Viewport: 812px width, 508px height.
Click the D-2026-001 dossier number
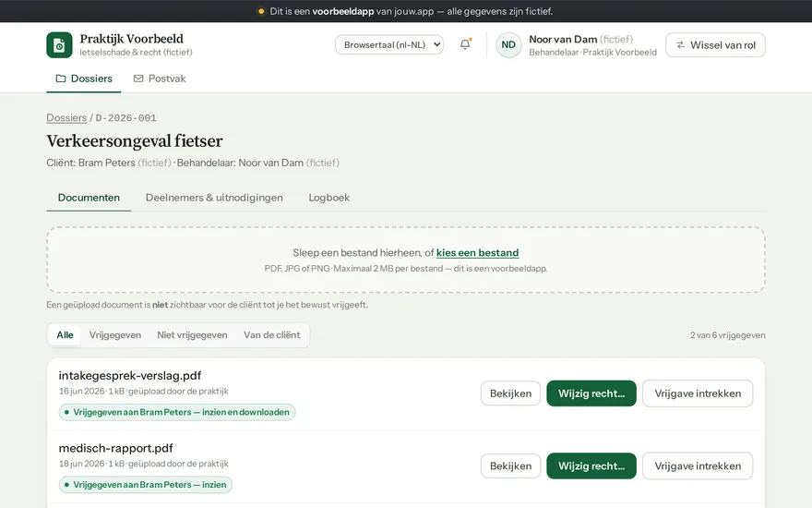[125, 118]
